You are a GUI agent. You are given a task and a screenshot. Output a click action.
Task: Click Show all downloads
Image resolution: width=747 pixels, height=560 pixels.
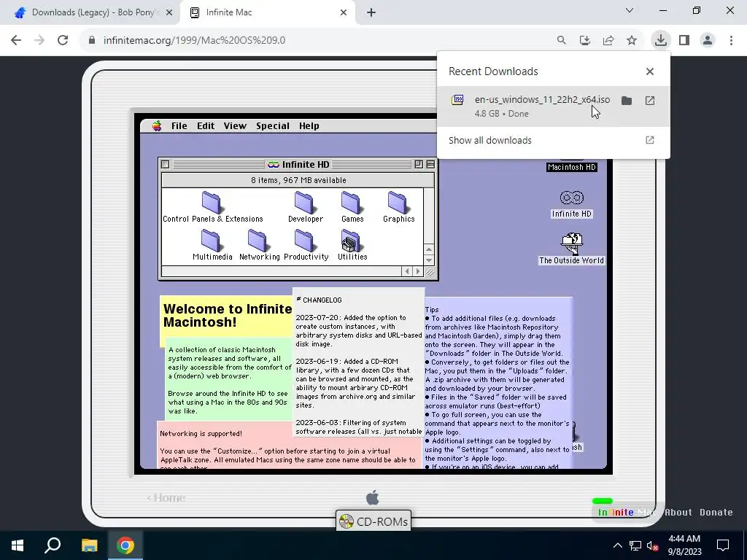tap(553, 141)
